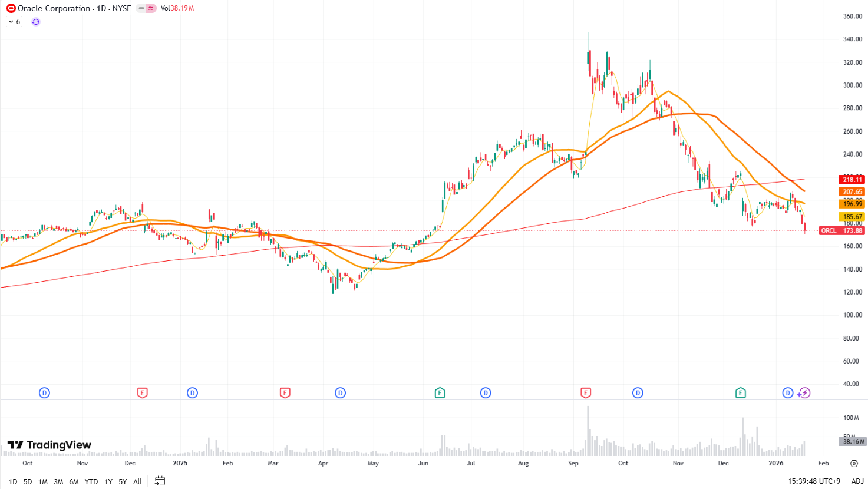Open the dividend marker near October 2024
Screen dimensions: 868x489
tap(44, 393)
